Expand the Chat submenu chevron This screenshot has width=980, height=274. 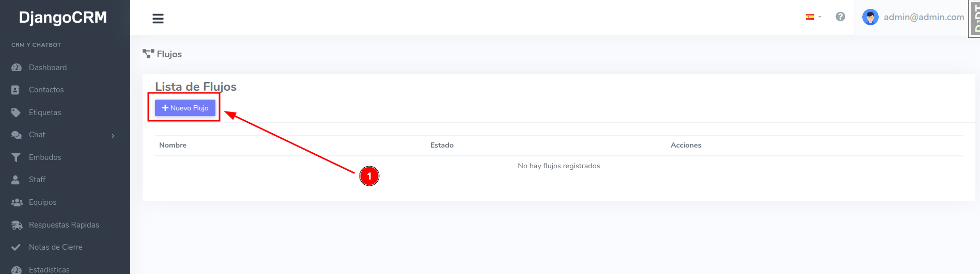[x=113, y=136]
